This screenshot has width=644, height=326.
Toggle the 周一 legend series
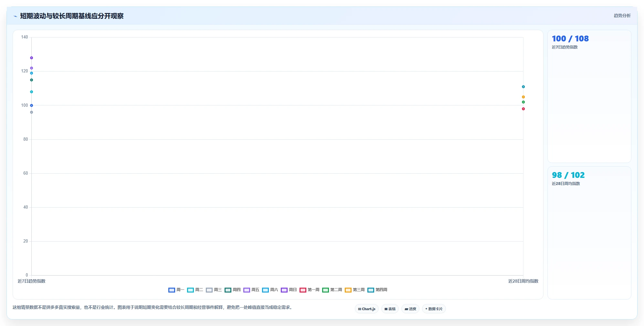click(x=176, y=290)
